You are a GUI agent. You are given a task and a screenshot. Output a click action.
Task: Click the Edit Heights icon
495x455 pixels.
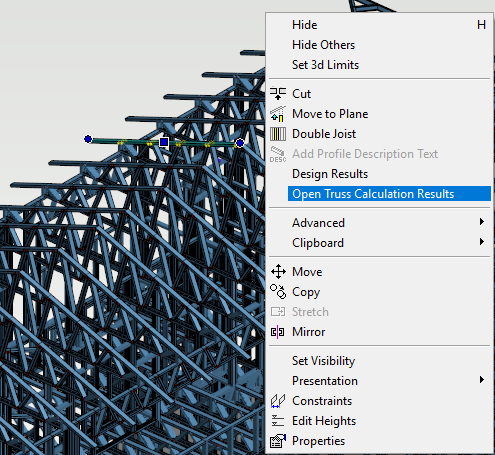click(x=278, y=421)
